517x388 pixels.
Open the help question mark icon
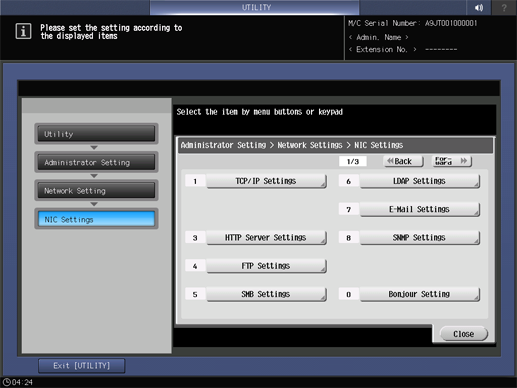point(504,7)
